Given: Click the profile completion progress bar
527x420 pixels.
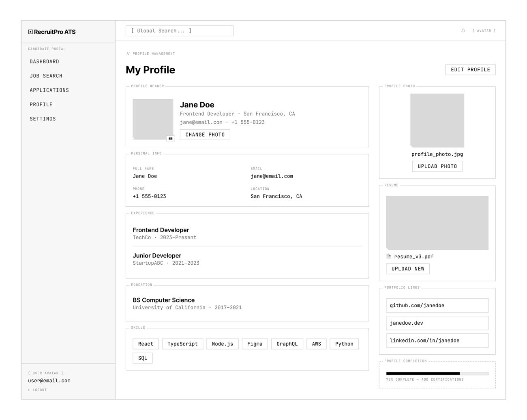Looking at the screenshot, I should 437,373.
